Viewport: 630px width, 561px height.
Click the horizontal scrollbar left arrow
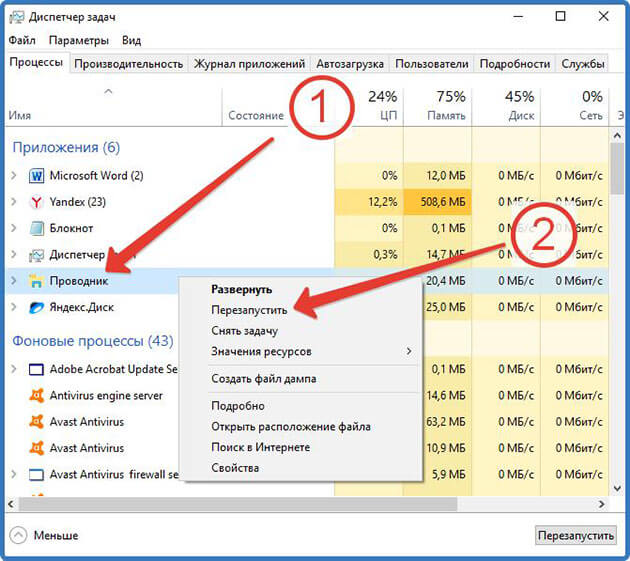click(x=11, y=504)
